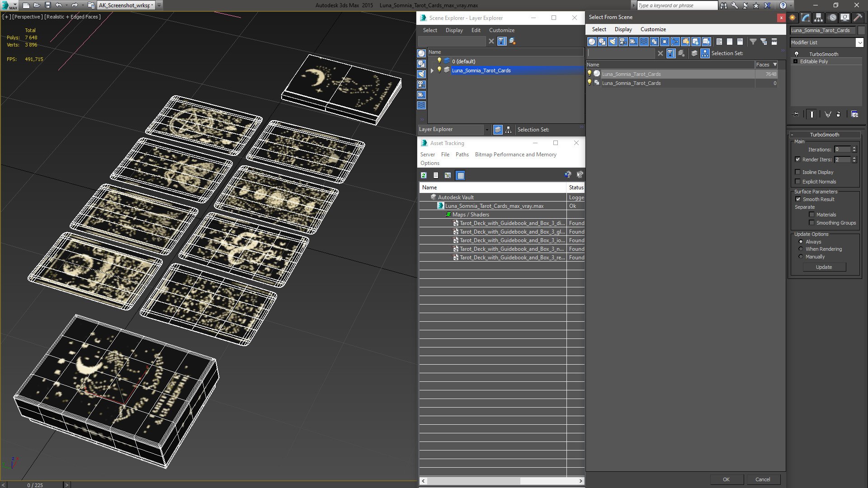The width and height of the screenshot is (868, 488).
Task: Click the OK button in Select From Scene
Action: 726,479
